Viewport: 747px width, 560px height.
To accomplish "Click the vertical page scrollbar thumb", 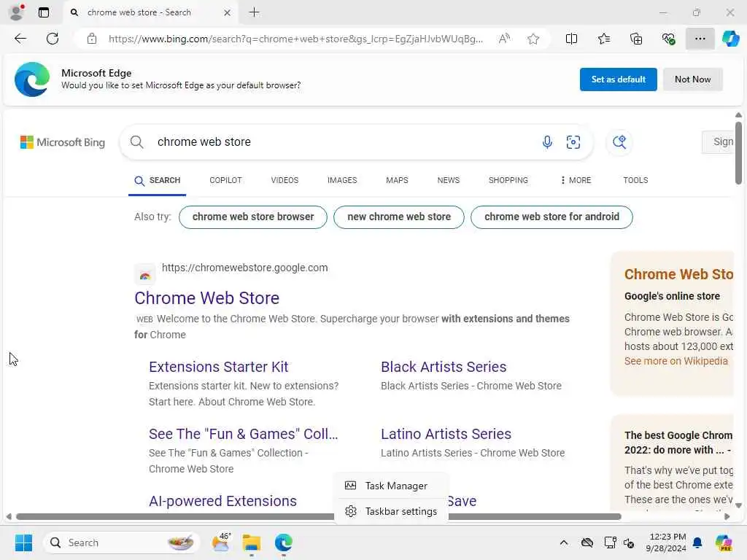I will tap(738, 153).
